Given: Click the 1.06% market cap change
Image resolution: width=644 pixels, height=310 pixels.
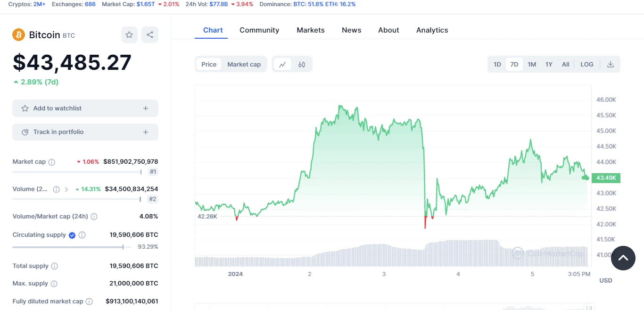Looking at the screenshot, I should click(88, 162).
